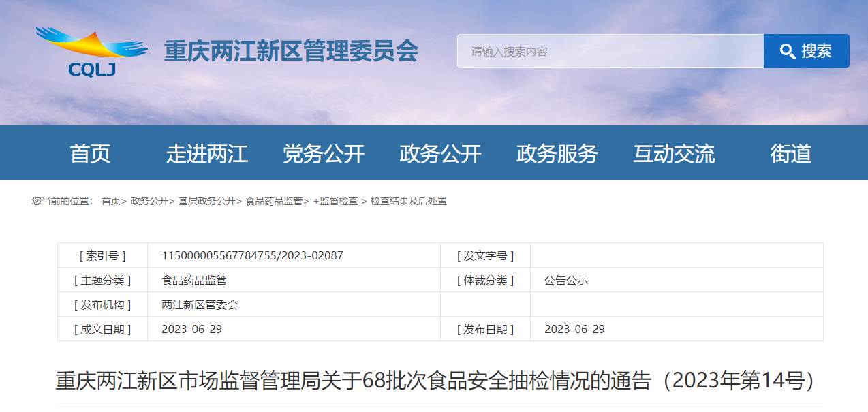Screen dimensions: 868x412
Task: Click the 政务公开 breadcrumb link
Action: (149, 201)
